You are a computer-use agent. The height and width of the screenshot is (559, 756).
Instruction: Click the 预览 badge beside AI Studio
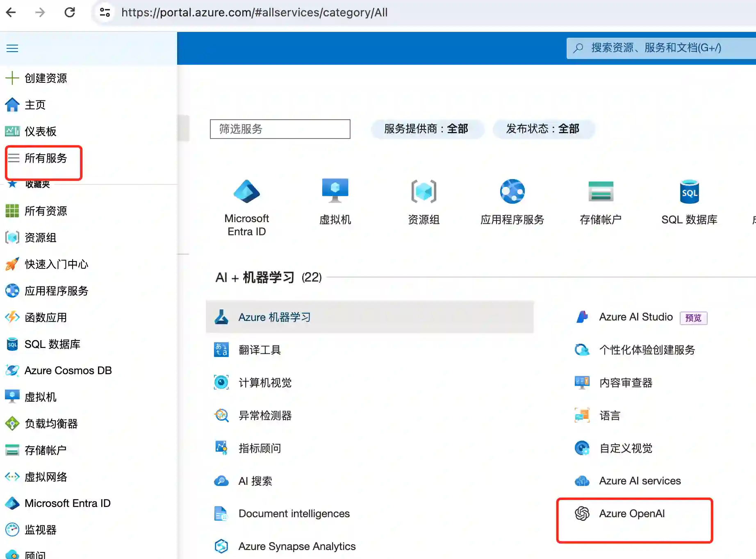coord(693,318)
